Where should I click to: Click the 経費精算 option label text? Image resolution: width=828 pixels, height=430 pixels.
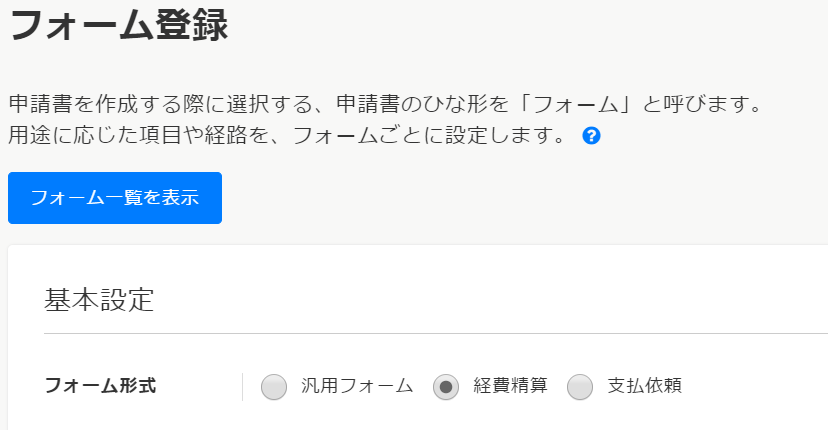510,386
